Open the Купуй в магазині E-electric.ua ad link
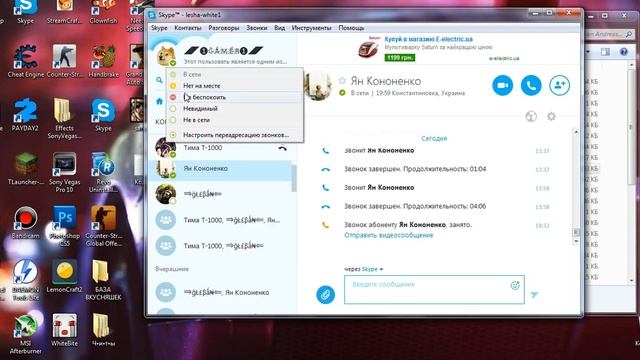The width and height of the screenshot is (640, 360). 428,39
